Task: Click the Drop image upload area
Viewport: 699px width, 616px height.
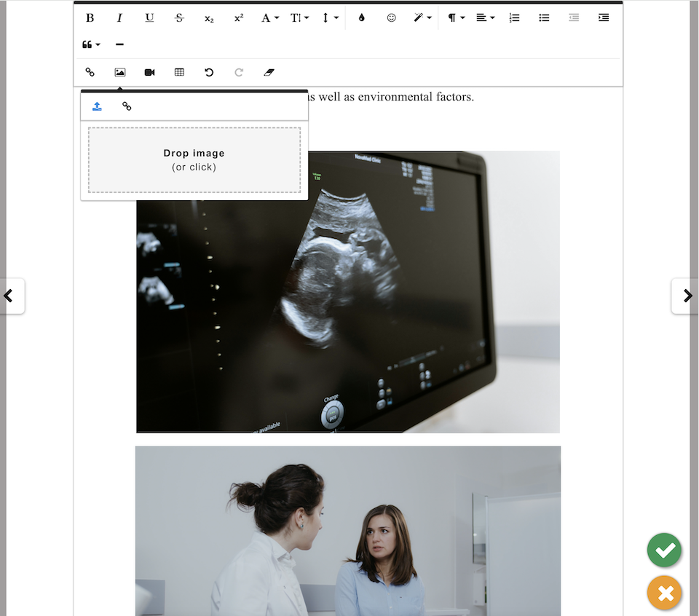Action: (x=194, y=159)
